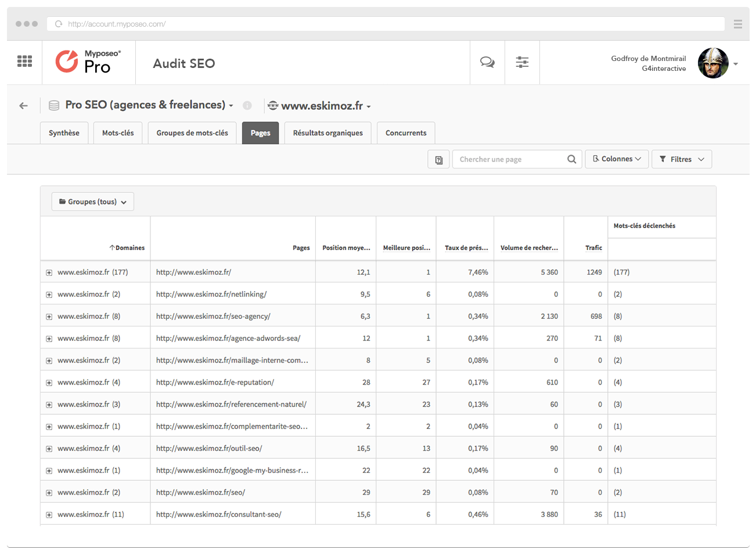Open the Groupes (tous) dropdown
Viewport: 756px width, 553px height.
pyautogui.click(x=93, y=202)
